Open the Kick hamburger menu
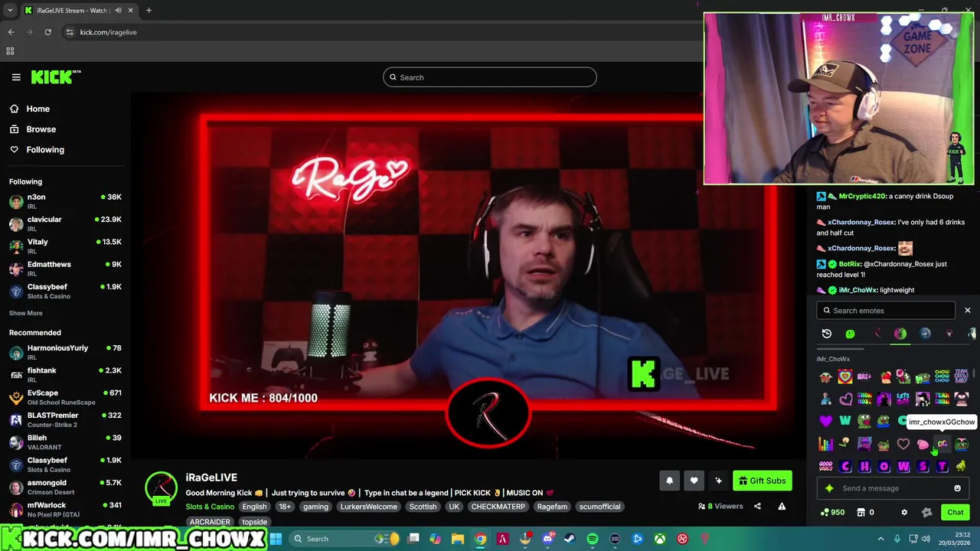The height and width of the screenshot is (551, 980). pyautogui.click(x=16, y=77)
